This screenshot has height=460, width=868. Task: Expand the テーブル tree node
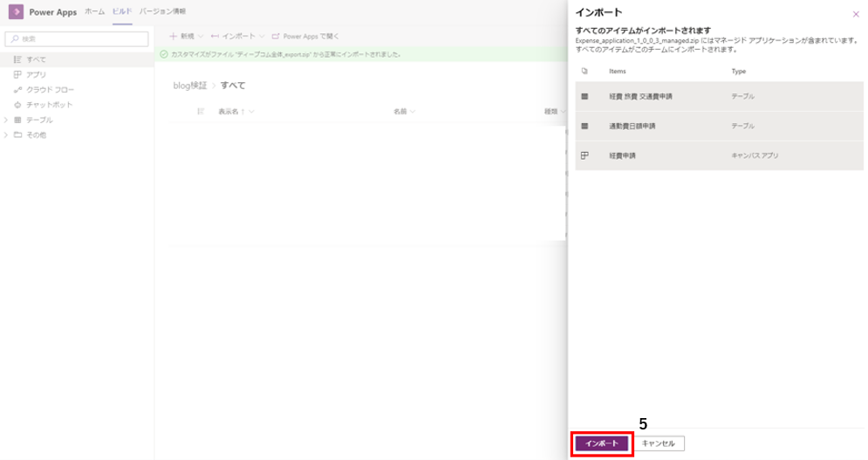7,120
